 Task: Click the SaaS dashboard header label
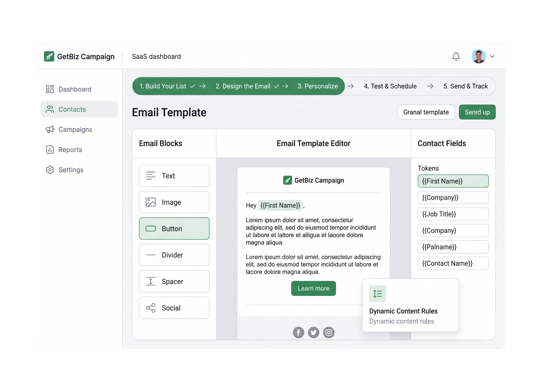click(x=156, y=56)
